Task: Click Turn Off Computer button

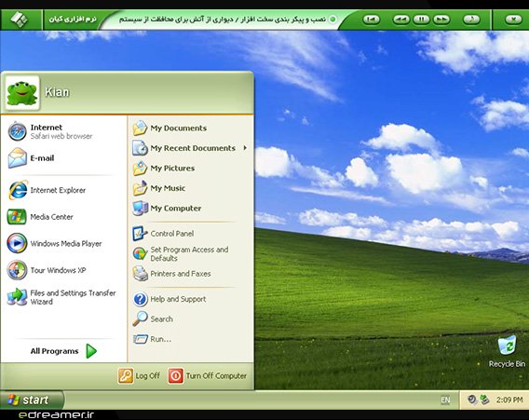Action: [208, 375]
